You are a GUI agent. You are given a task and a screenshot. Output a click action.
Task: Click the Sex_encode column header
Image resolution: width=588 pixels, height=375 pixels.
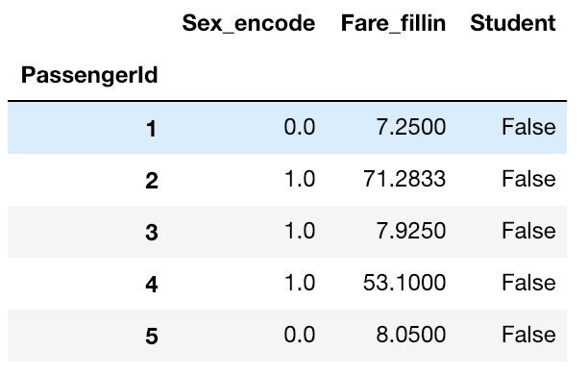pyautogui.click(x=249, y=24)
